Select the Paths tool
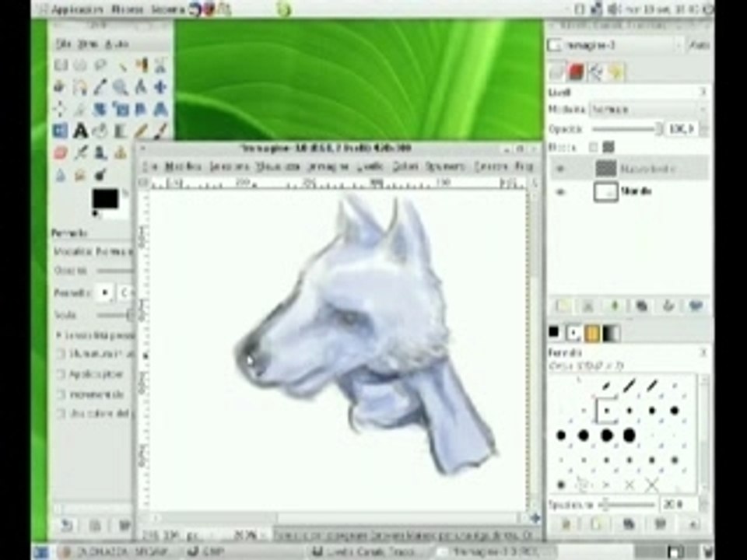Viewport: 747px width, 560px height. pos(80,86)
